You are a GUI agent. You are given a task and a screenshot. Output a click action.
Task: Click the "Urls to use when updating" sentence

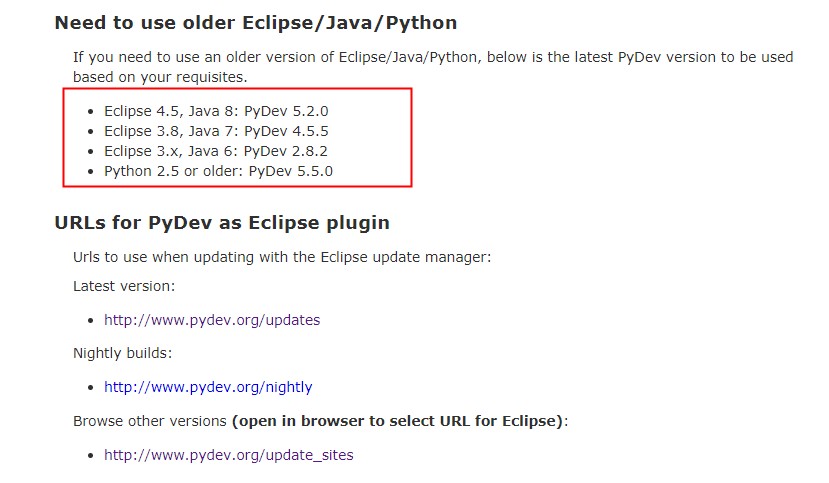tap(282, 257)
